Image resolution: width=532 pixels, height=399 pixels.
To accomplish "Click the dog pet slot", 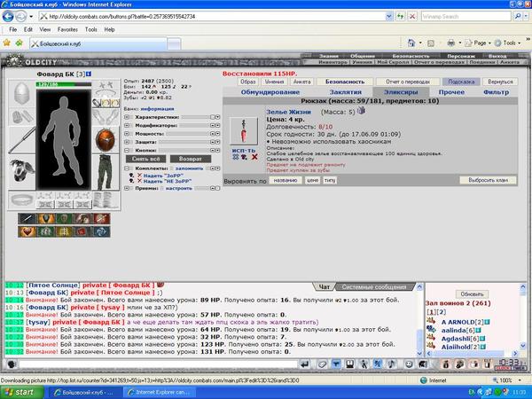I will coord(21,170).
